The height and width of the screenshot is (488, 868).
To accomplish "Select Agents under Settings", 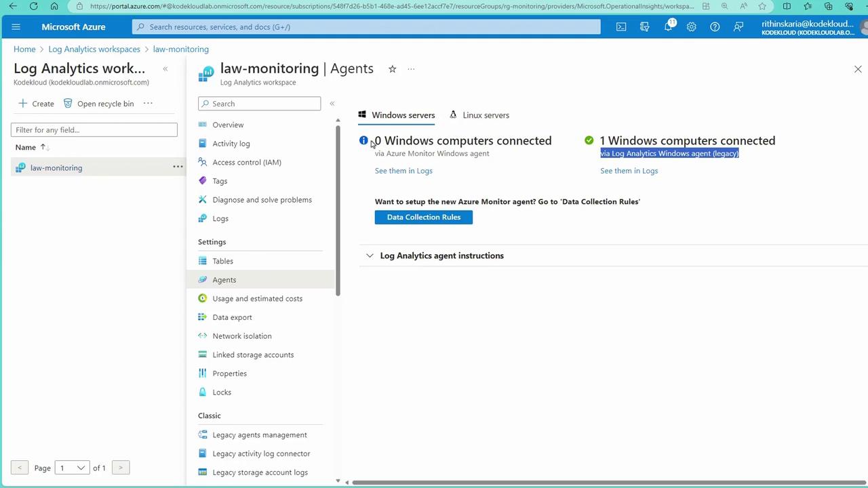I will (261, 280).
